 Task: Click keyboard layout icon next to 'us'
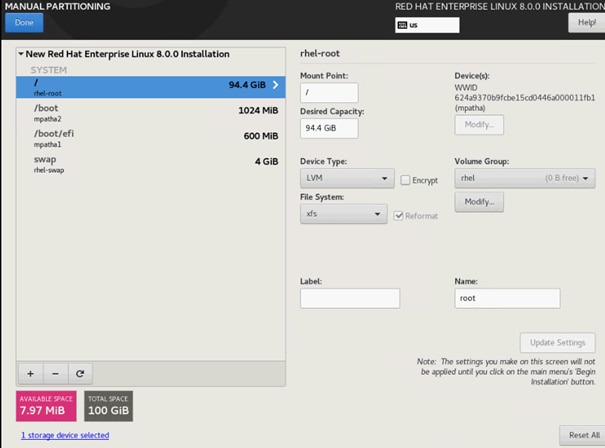(402, 25)
